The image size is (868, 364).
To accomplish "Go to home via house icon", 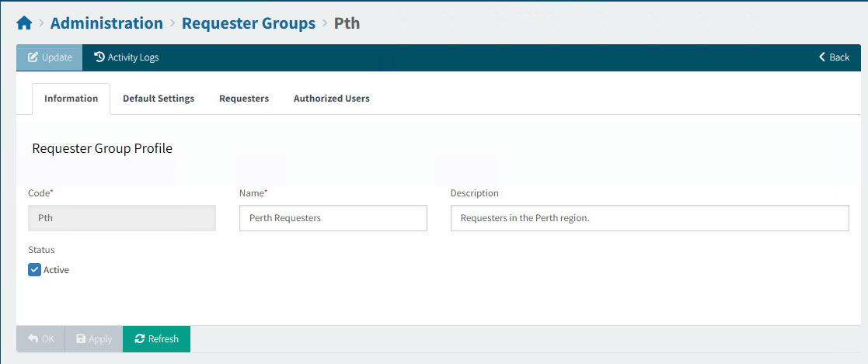I will coord(24,23).
